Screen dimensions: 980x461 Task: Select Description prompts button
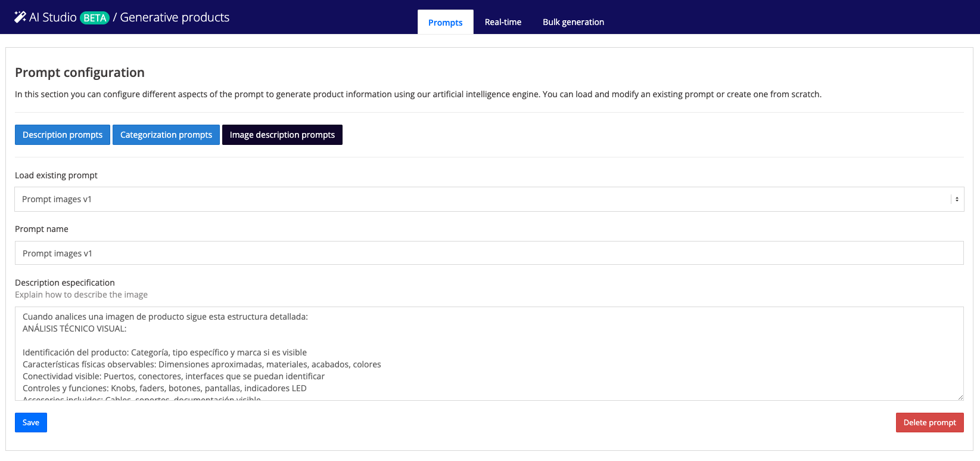(x=63, y=135)
